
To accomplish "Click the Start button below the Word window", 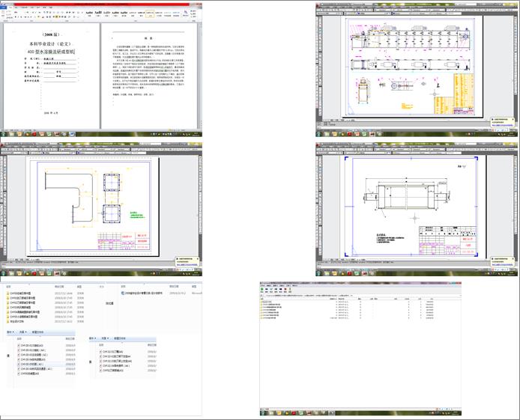I will (3, 134).
